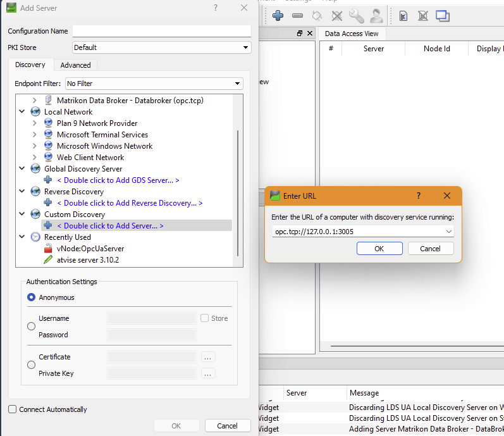The width and height of the screenshot is (504, 436).
Task: Click the Web Client Network icon
Action: pos(48,157)
